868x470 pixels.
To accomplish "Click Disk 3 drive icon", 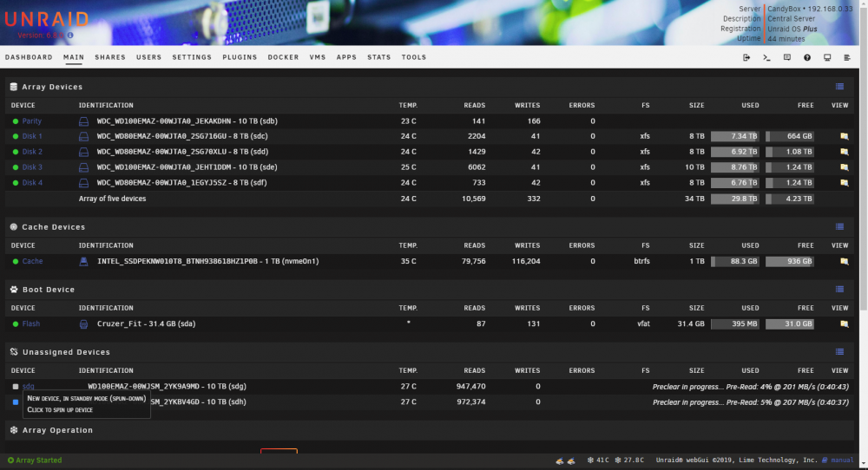I will pos(83,167).
